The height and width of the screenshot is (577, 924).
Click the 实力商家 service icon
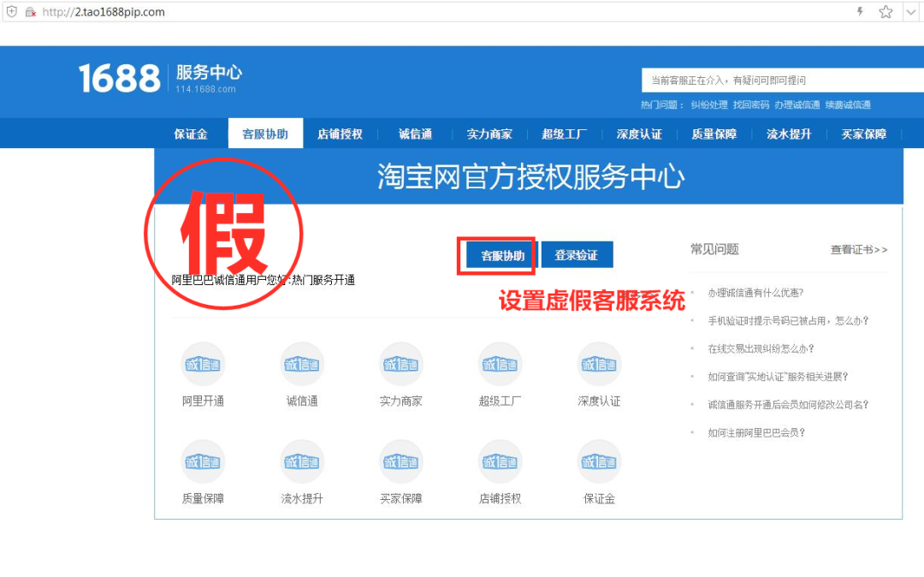(x=400, y=364)
